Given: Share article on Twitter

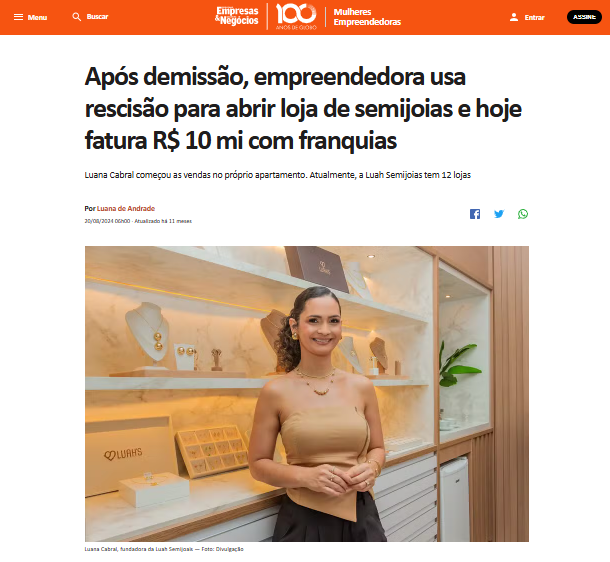Looking at the screenshot, I should 499,214.
